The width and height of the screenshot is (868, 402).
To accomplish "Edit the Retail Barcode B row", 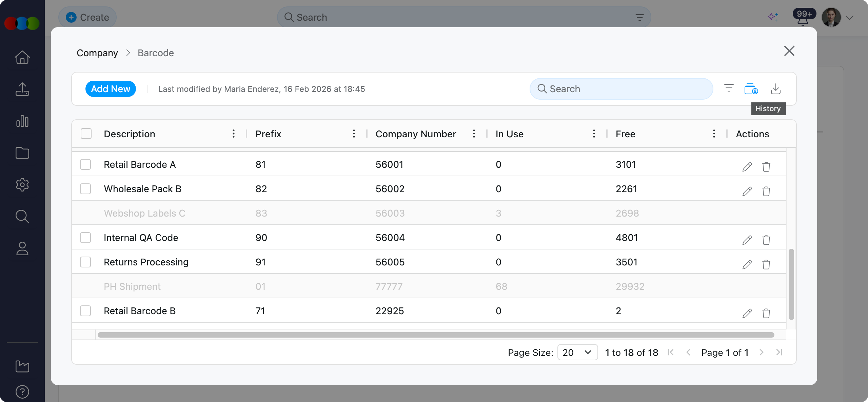I will (747, 313).
